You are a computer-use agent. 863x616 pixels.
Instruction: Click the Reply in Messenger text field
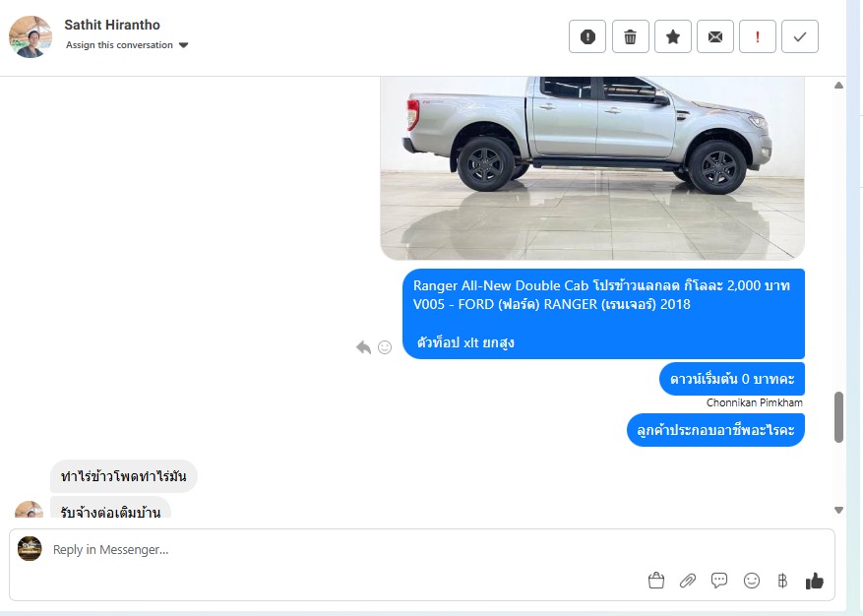point(421,550)
